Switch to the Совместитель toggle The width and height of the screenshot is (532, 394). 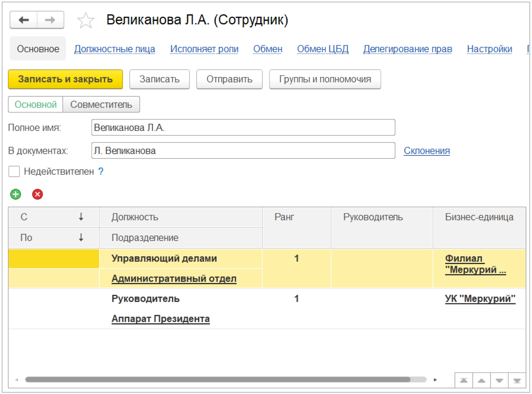[101, 104]
